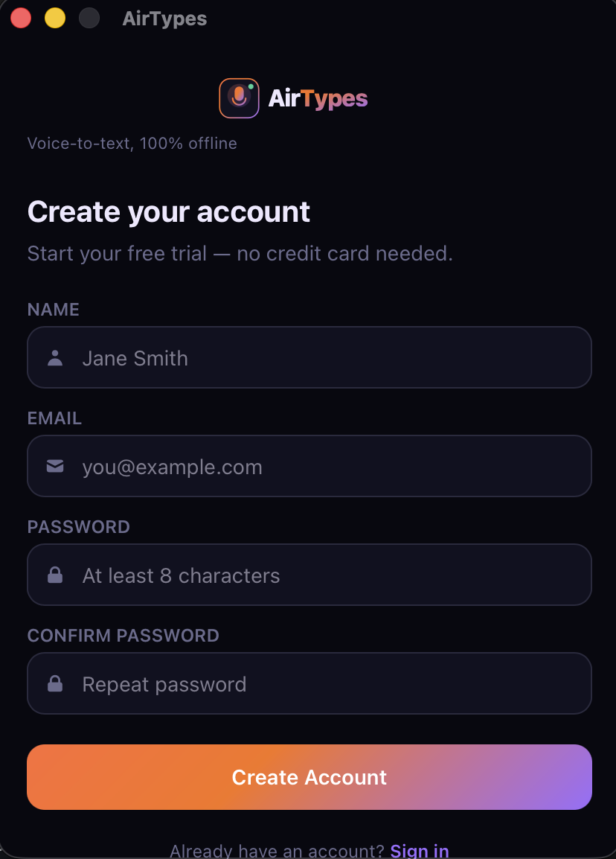Focus the Name field with Jane Smith placeholder
The height and width of the screenshot is (859, 616).
coord(309,357)
